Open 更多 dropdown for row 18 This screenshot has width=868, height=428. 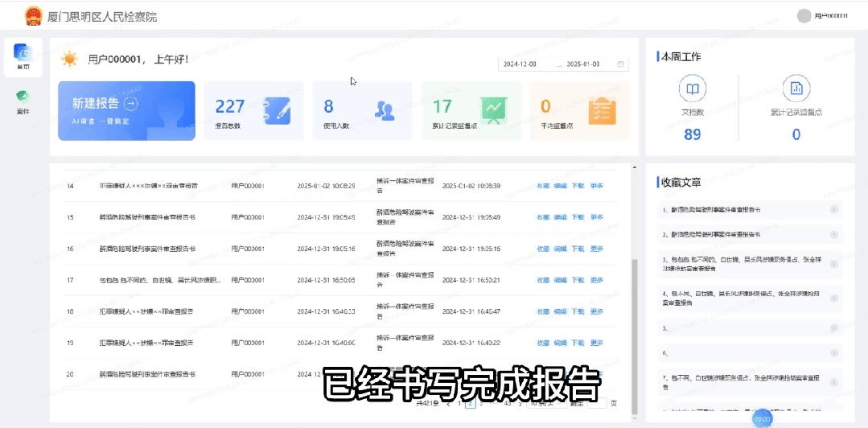(x=596, y=311)
